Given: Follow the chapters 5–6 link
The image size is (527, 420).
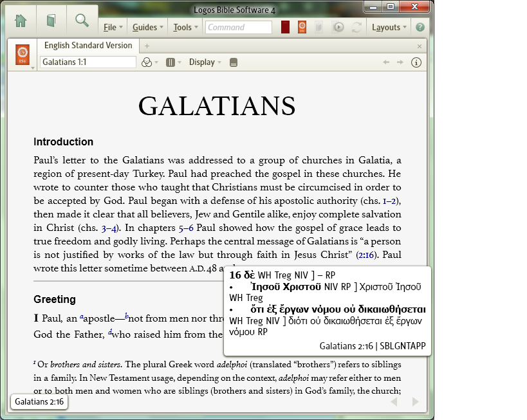Looking at the screenshot, I should pos(186,228).
